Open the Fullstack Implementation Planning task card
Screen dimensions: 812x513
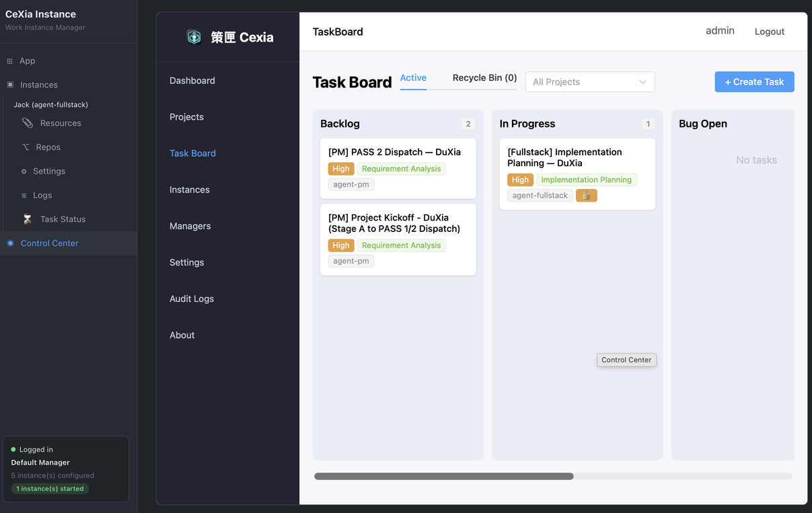577,174
